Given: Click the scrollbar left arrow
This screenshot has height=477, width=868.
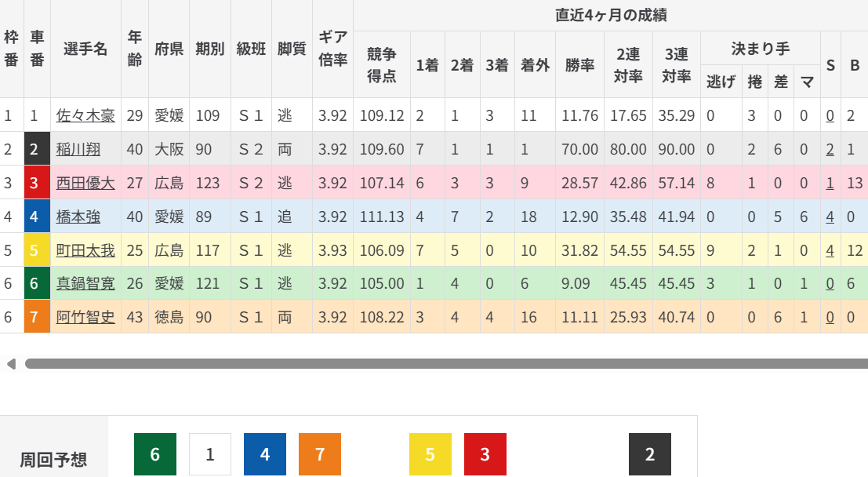Looking at the screenshot, I should [11, 364].
